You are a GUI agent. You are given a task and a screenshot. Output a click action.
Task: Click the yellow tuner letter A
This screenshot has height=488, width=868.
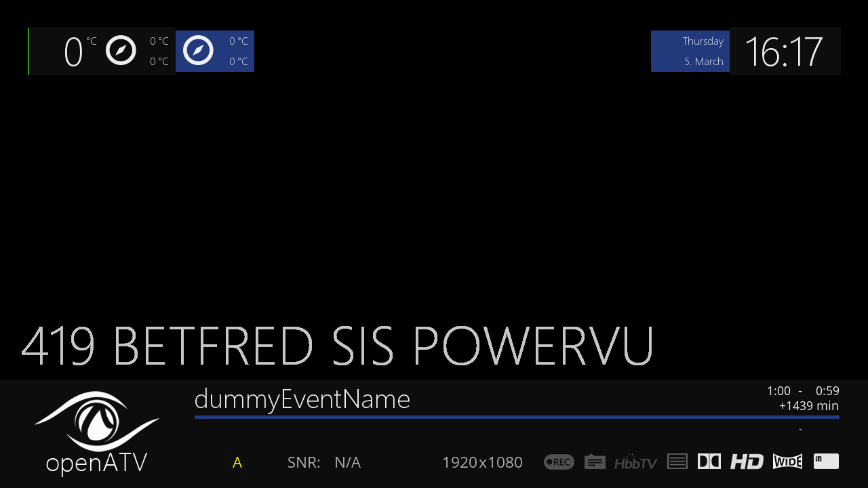click(237, 463)
